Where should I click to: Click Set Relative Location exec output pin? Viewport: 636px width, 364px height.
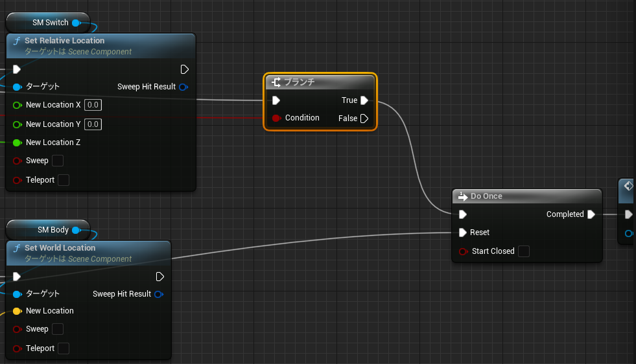click(x=184, y=69)
